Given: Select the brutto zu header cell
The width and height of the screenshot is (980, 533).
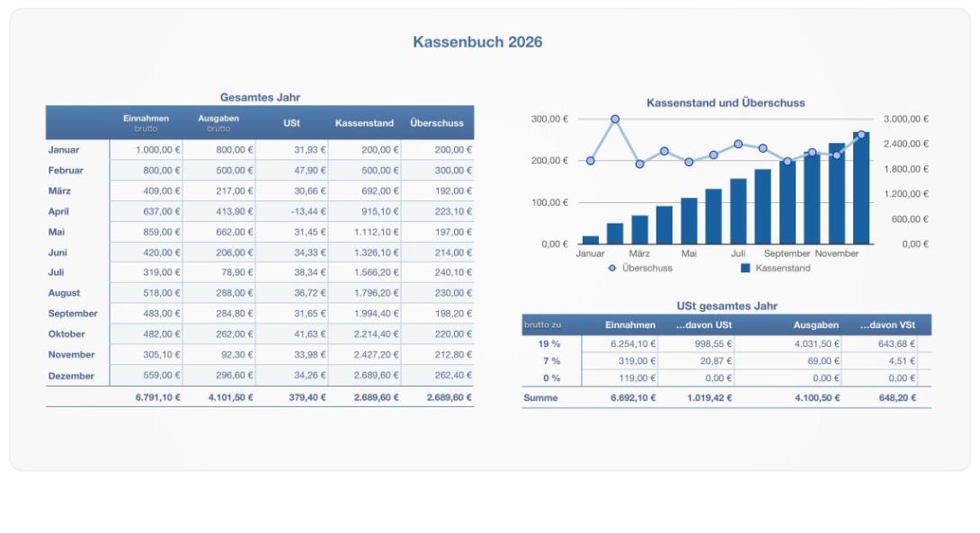Looking at the screenshot, I should [x=542, y=324].
